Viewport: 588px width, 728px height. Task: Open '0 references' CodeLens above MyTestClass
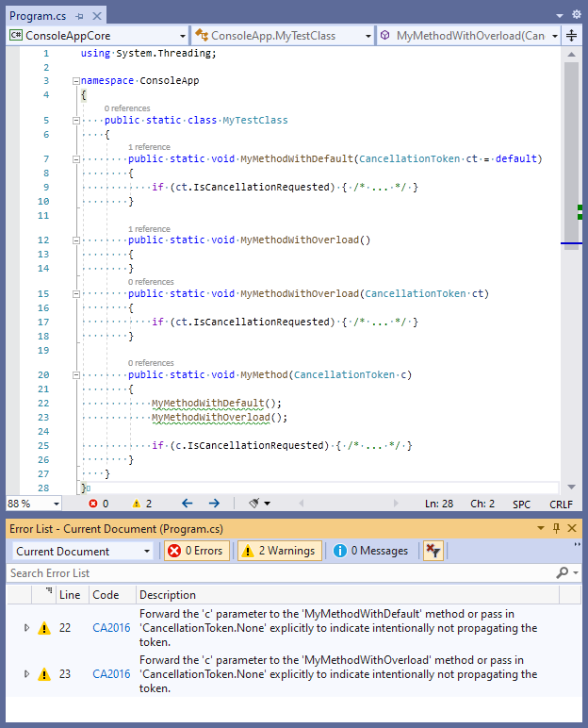click(x=127, y=108)
